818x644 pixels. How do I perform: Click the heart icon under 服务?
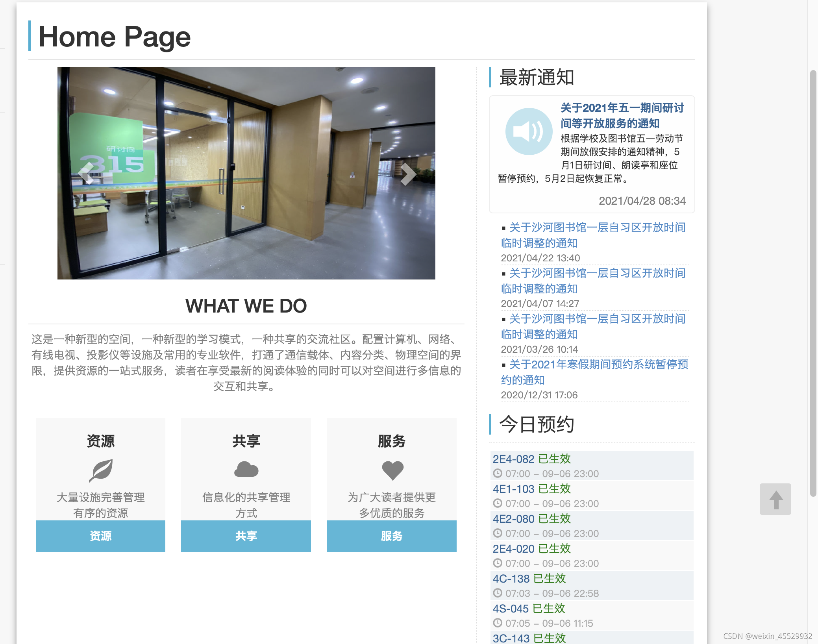[x=392, y=470]
